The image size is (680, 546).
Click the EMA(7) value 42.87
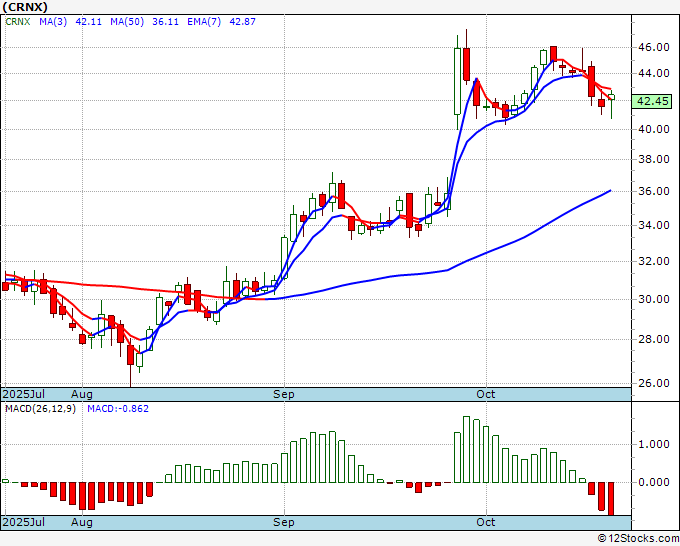pos(242,22)
